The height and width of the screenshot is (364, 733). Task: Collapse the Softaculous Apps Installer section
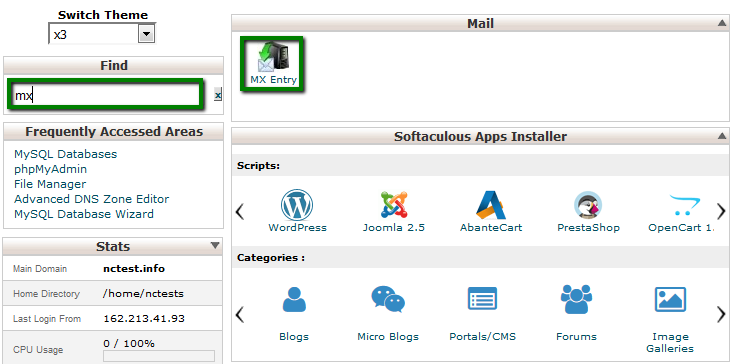pyautogui.click(x=722, y=136)
